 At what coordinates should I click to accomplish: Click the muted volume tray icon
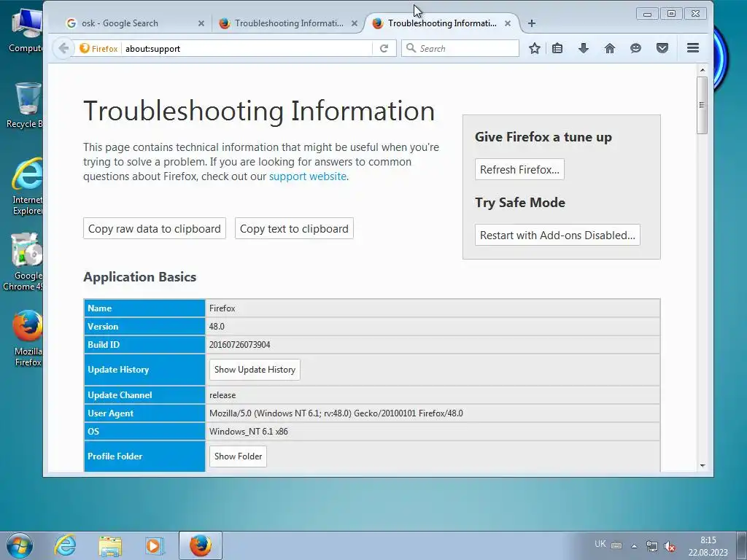[x=670, y=546]
